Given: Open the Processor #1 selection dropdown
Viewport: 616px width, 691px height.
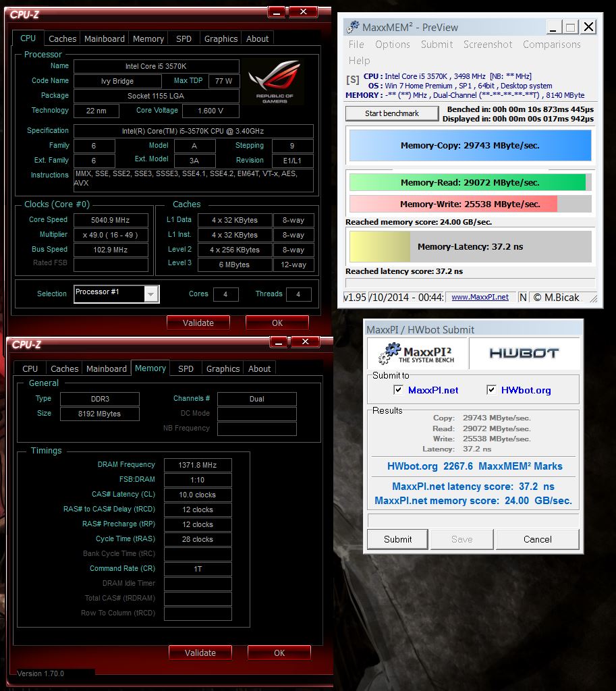Looking at the screenshot, I should pos(151,294).
